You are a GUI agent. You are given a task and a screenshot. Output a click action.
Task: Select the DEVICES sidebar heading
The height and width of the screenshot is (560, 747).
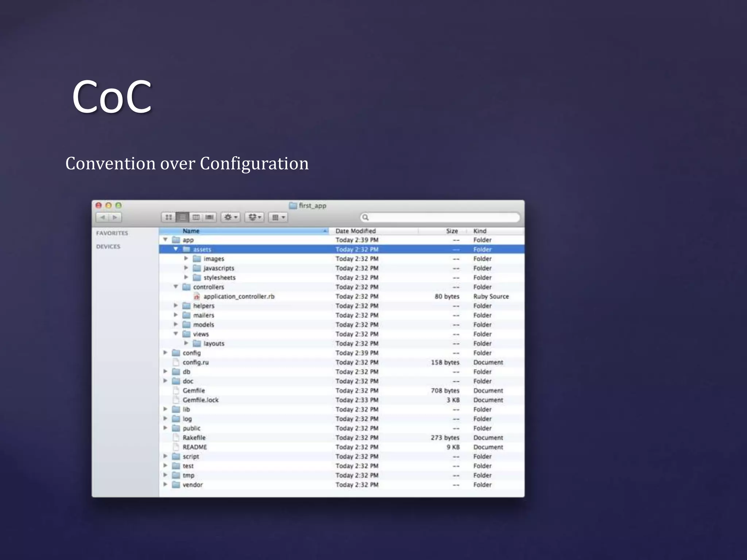point(108,246)
